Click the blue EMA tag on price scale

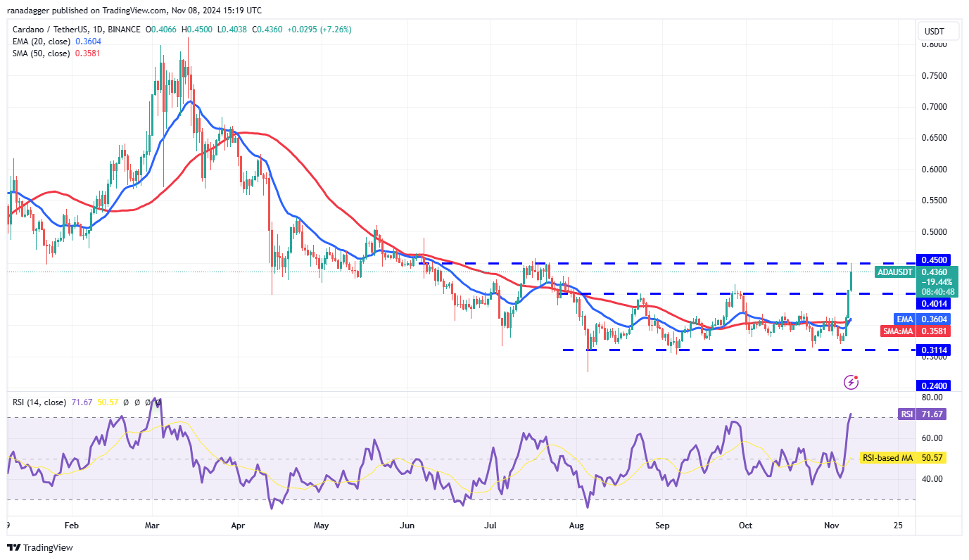[904, 319]
